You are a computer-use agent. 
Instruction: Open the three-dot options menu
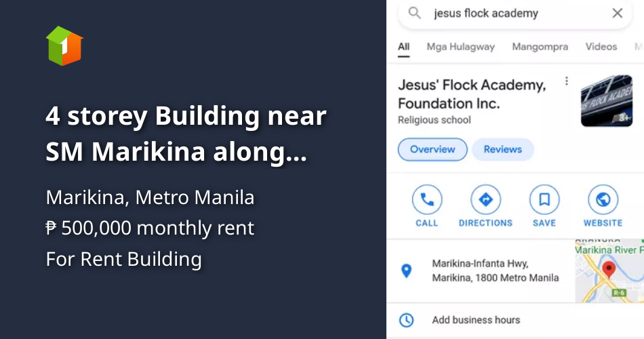coord(567,82)
